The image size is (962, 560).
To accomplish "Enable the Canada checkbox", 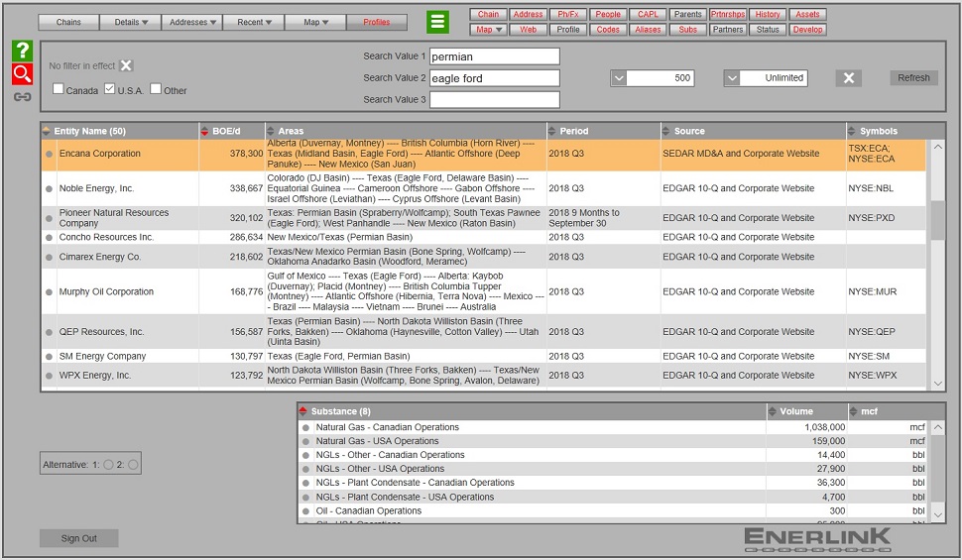I will (59, 88).
